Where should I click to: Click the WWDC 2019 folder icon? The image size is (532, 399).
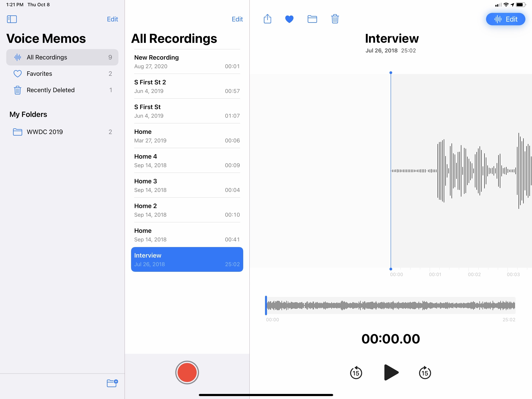click(x=18, y=132)
